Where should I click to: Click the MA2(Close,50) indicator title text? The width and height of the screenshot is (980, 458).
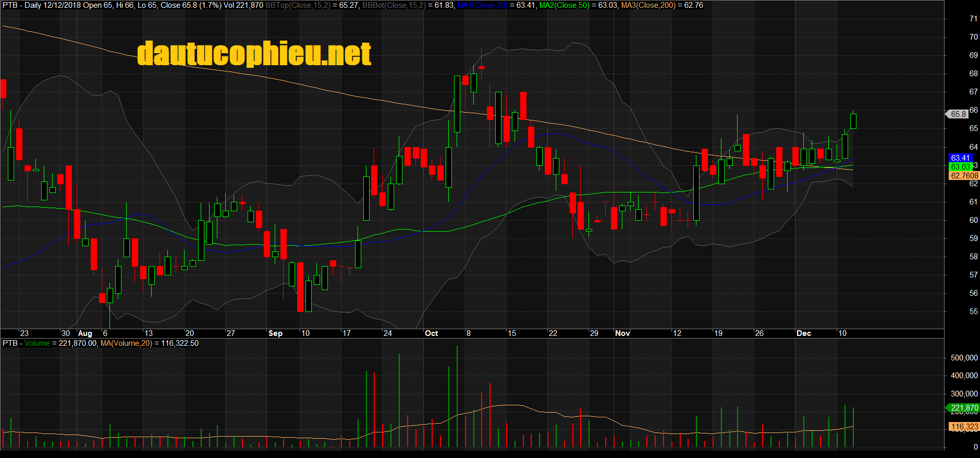pyautogui.click(x=565, y=5)
